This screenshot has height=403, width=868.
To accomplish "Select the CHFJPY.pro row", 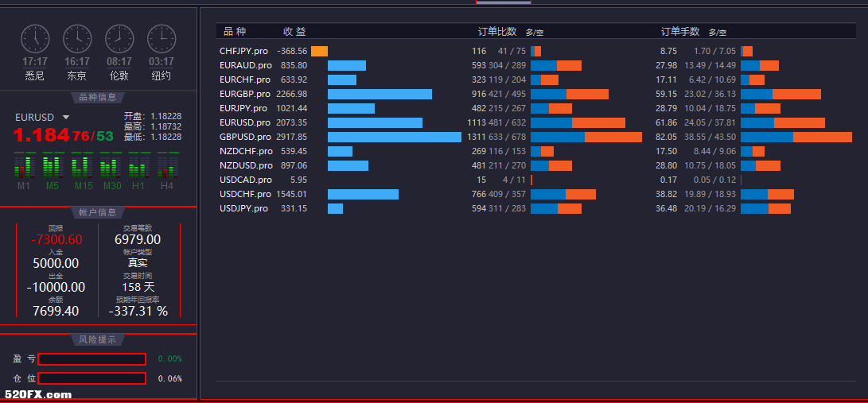I will click(536, 52).
